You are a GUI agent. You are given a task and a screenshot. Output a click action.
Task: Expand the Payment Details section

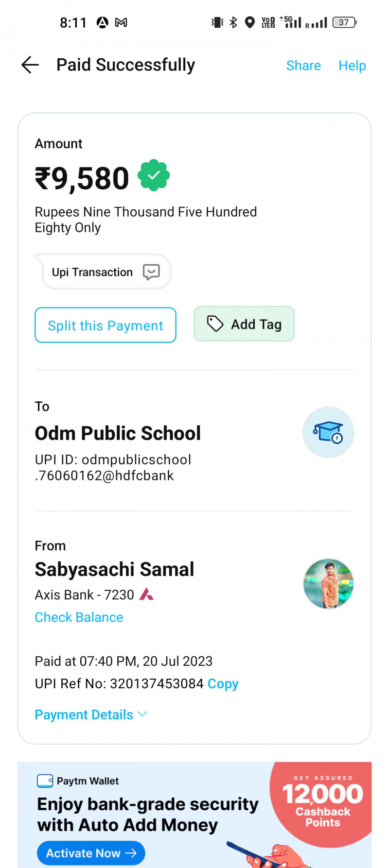tap(84, 715)
